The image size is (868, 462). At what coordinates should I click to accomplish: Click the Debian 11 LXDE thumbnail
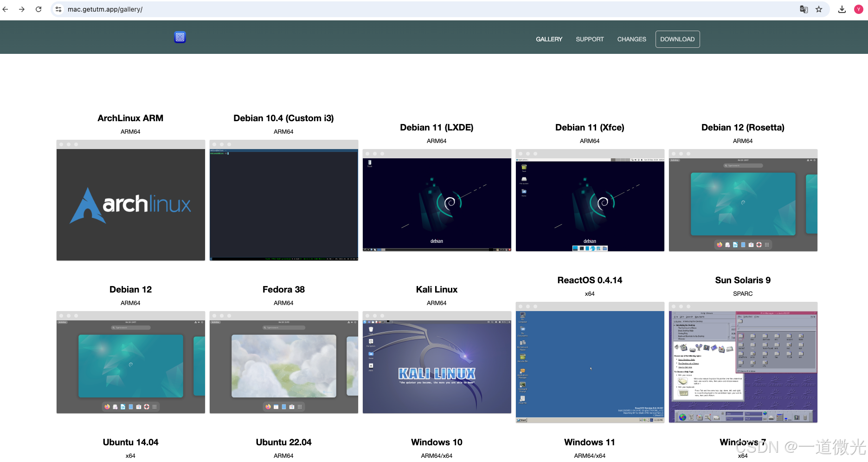[x=437, y=200]
